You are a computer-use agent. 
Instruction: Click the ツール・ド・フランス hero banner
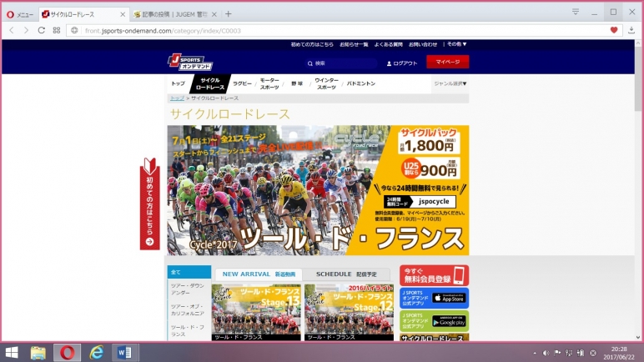[x=318, y=190]
